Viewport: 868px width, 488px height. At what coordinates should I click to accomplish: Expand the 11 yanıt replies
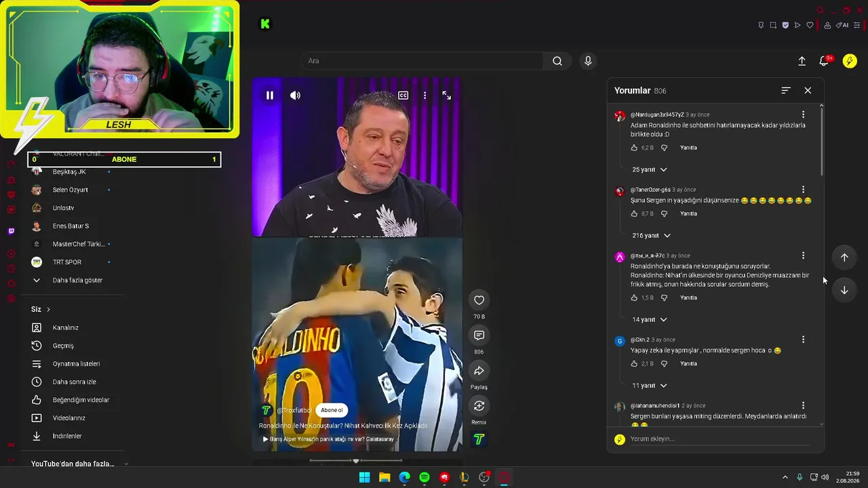[649, 386]
